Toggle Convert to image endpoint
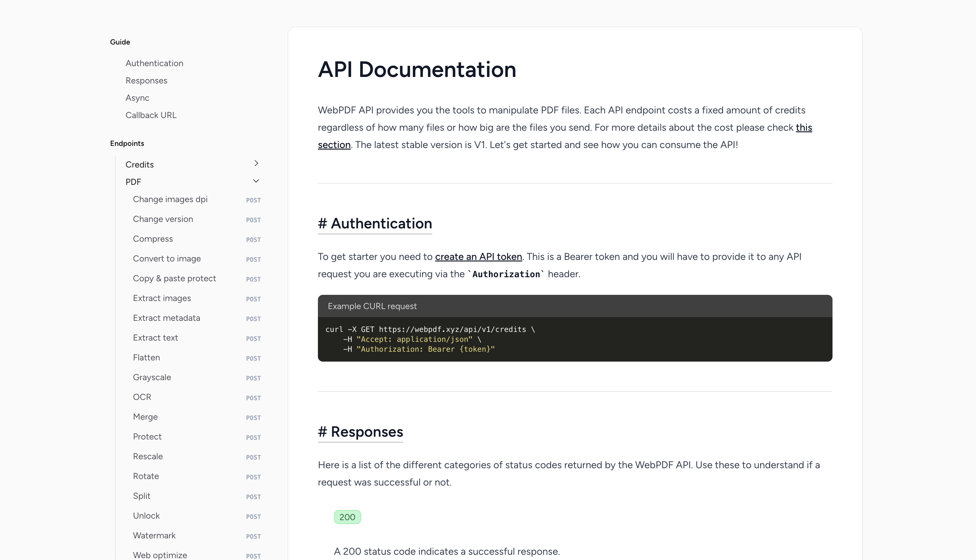This screenshot has height=560, width=976. point(167,259)
